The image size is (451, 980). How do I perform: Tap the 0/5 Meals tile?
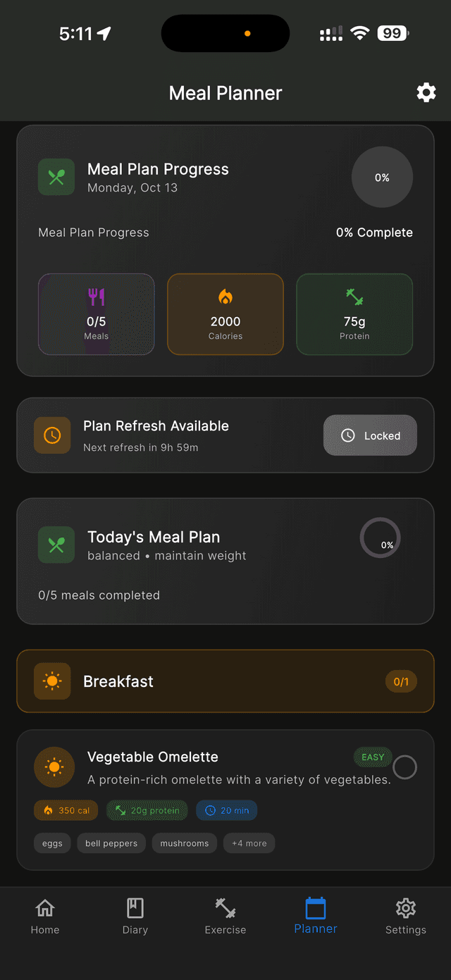pos(97,314)
